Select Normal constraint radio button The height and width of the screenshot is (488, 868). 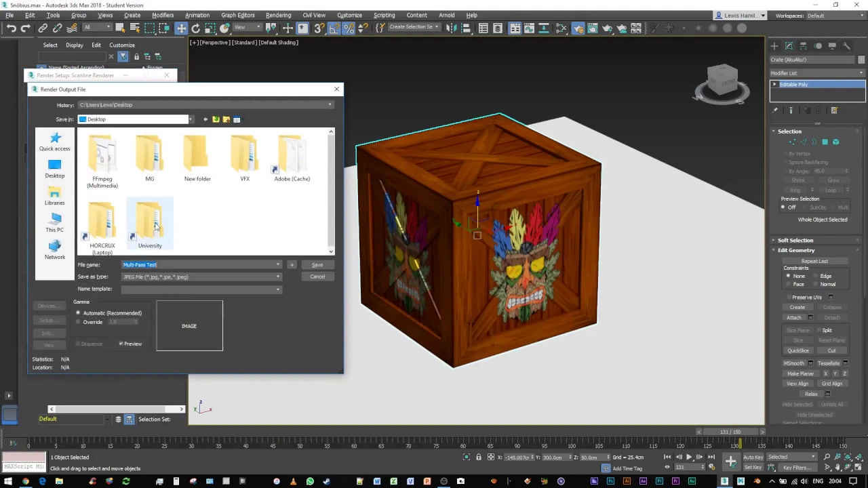816,284
